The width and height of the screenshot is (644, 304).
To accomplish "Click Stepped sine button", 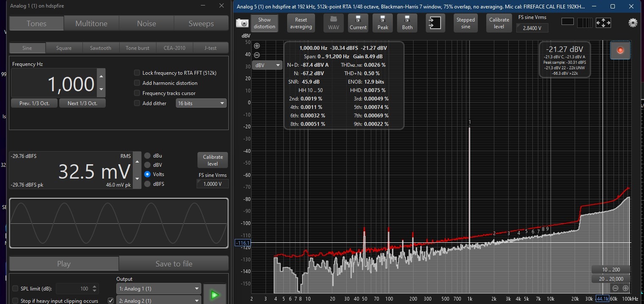I will point(466,23).
